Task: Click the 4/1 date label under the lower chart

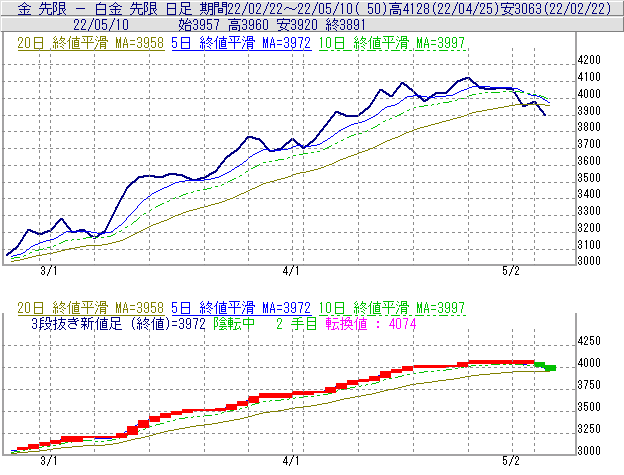Action: (x=291, y=461)
